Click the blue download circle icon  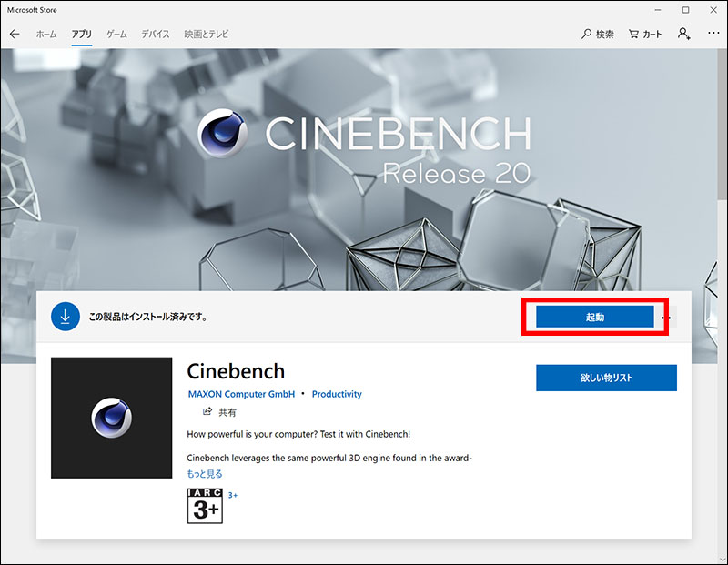66,317
